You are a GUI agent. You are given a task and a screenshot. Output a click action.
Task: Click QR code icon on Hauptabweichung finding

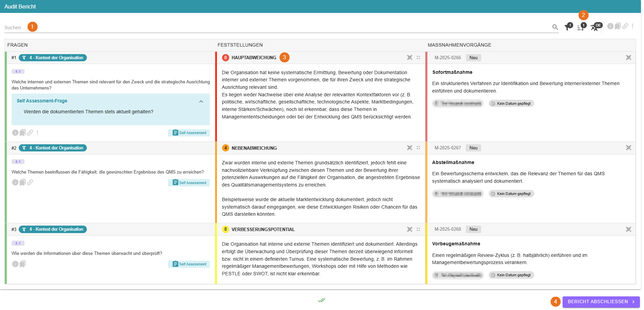[409, 58]
